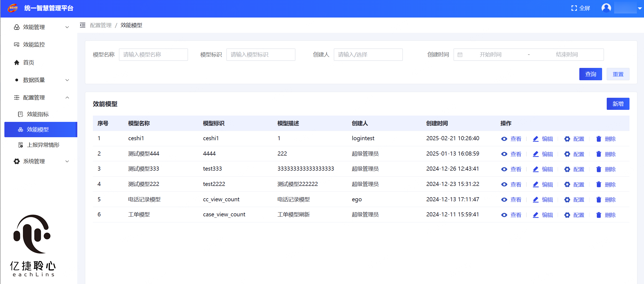View 工单模型 row via eye icon

(504, 215)
